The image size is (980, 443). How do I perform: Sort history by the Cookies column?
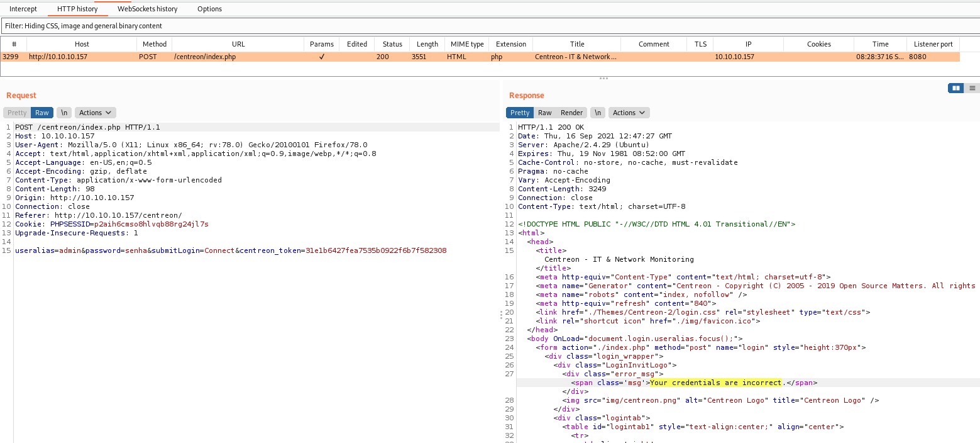coord(819,44)
